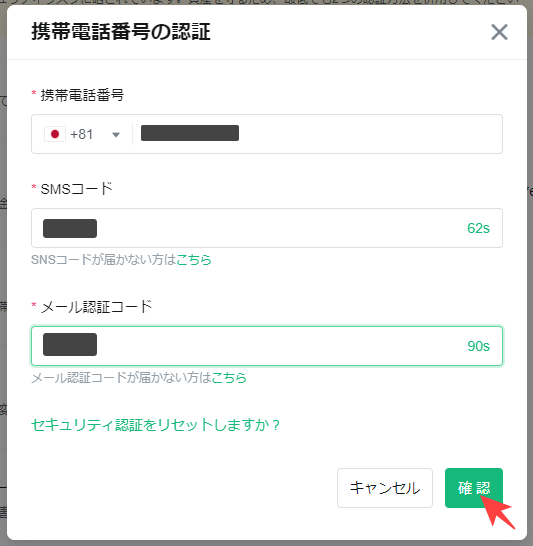
Task: Focus the SMSコード input field
Action: (x=267, y=228)
